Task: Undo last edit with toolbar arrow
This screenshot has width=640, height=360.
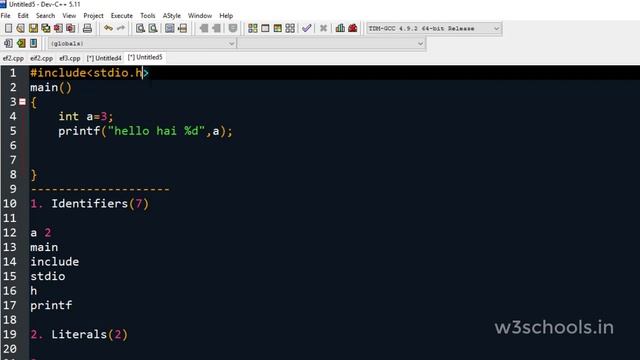Action: tap(108, 28)
